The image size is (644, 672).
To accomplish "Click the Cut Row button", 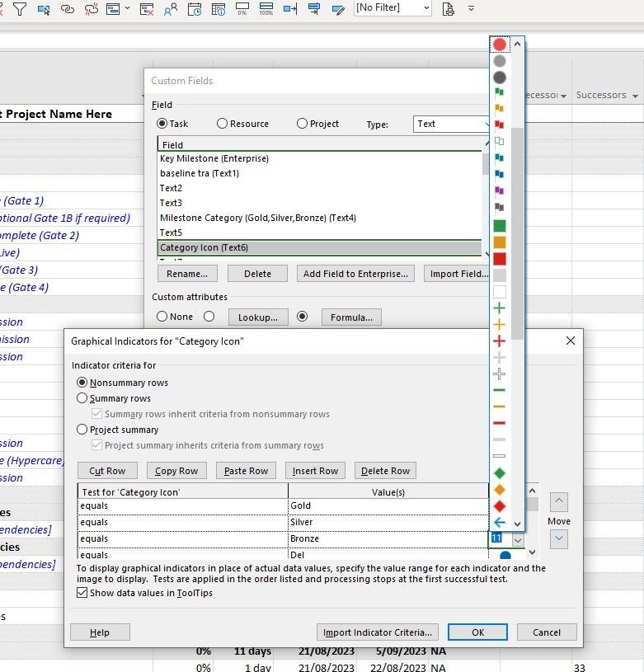I will (x=107, y=471).
